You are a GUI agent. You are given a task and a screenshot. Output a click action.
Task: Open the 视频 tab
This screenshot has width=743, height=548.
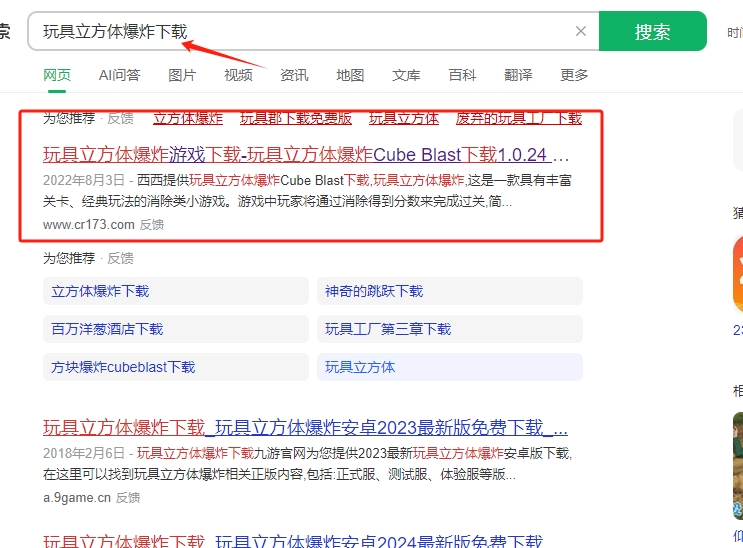tap(238, 75)
